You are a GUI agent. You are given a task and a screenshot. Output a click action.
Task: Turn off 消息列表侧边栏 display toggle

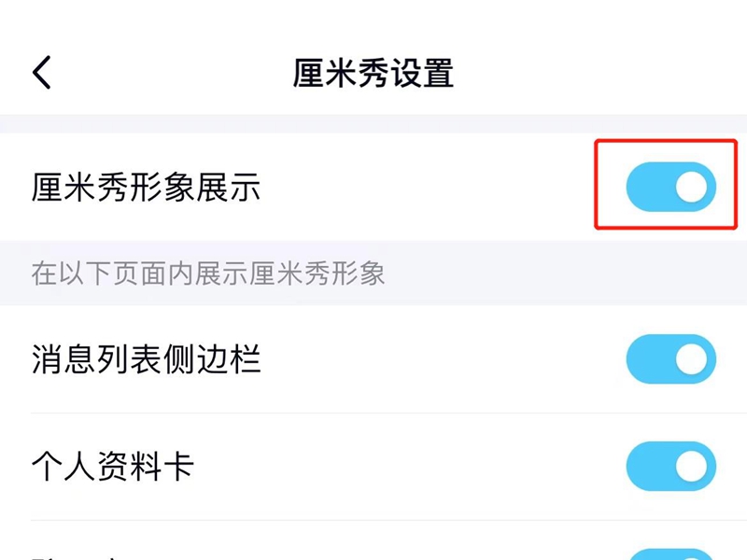670,360
